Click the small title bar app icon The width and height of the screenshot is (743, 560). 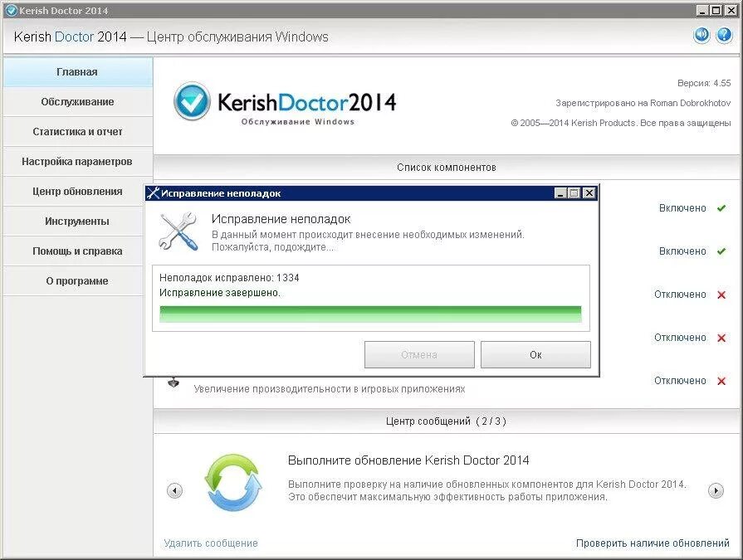pos(11,11)
